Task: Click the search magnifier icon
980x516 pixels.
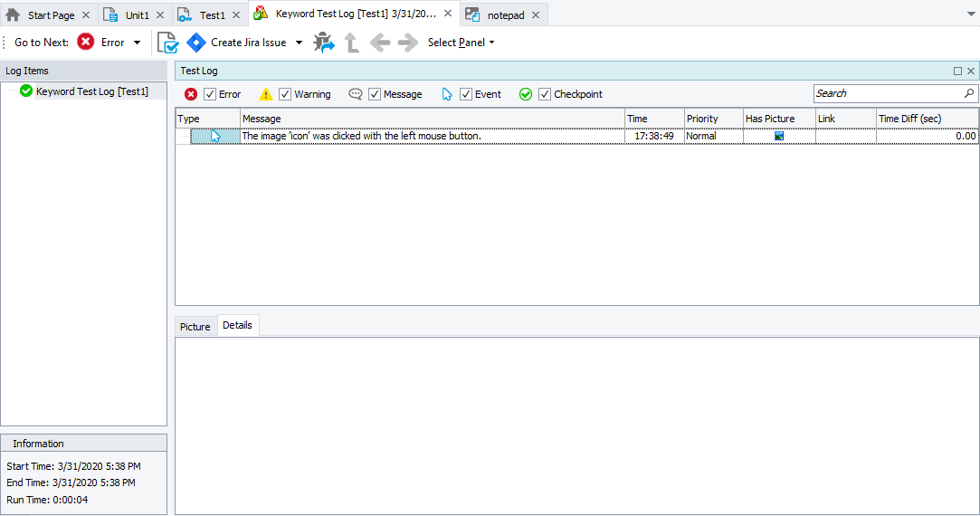Action: pyautogui.click(x=969, y=93)
